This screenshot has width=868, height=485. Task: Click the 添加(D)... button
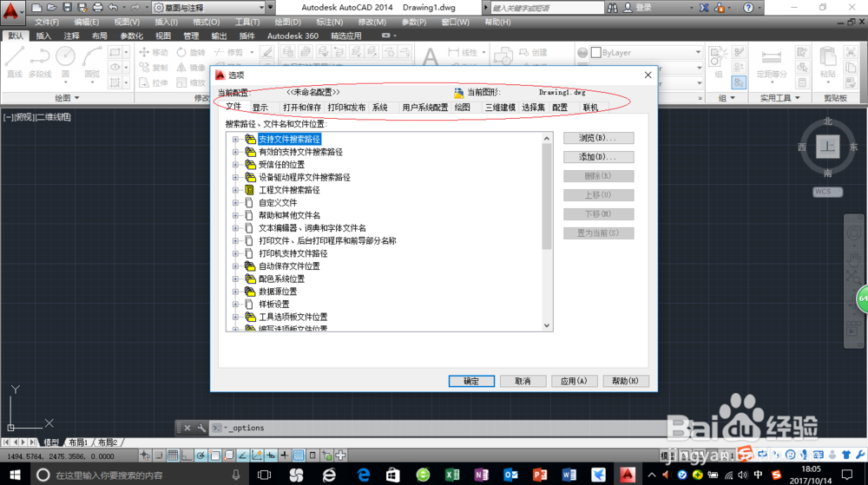pos(598,157)
